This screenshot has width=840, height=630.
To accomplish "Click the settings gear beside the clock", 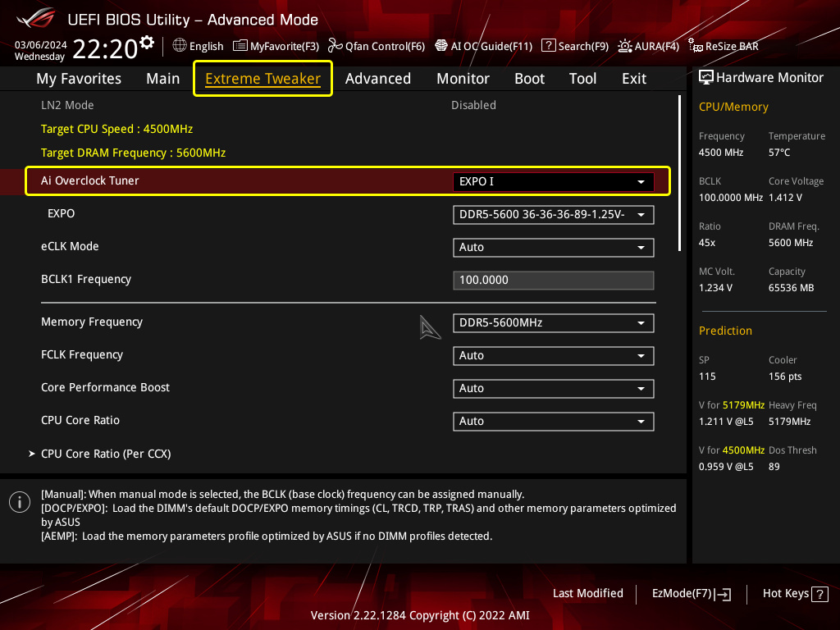I will [147, 43].
